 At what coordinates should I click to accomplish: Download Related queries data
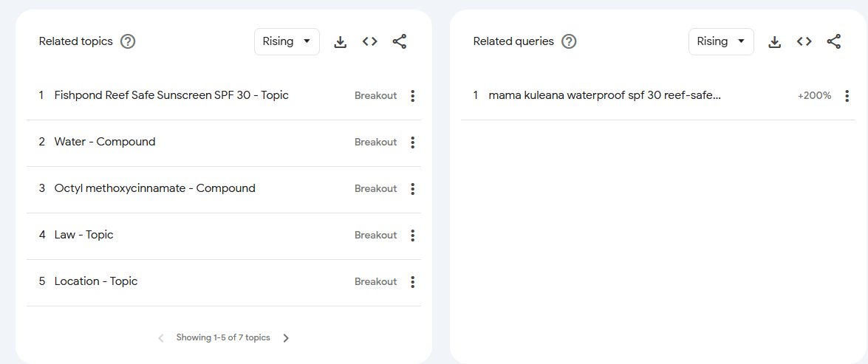coord(774,42)
